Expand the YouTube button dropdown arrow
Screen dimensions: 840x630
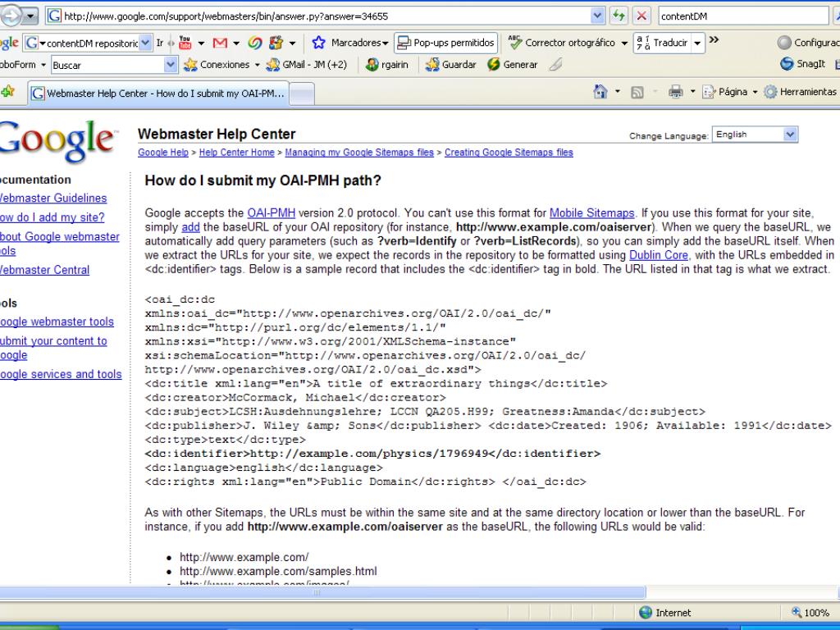[x=202, y=43]
